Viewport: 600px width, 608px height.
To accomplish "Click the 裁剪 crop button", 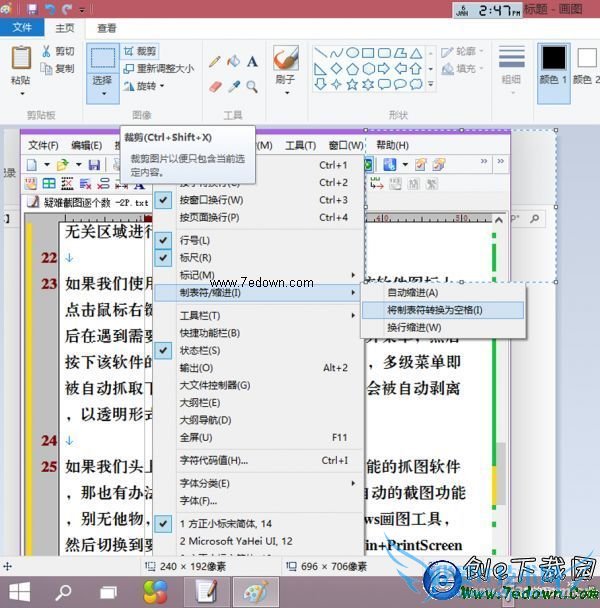I will (141, 51).
